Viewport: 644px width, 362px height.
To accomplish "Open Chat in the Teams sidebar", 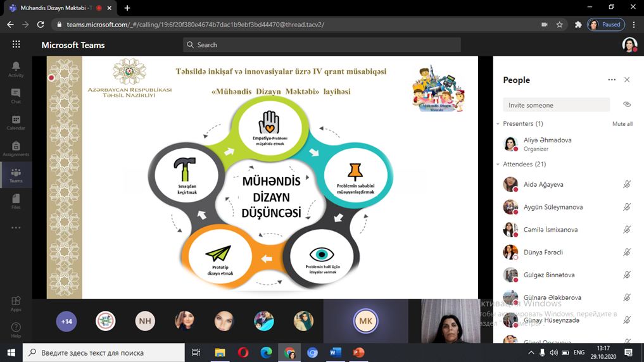I will (x=16, y=96).
